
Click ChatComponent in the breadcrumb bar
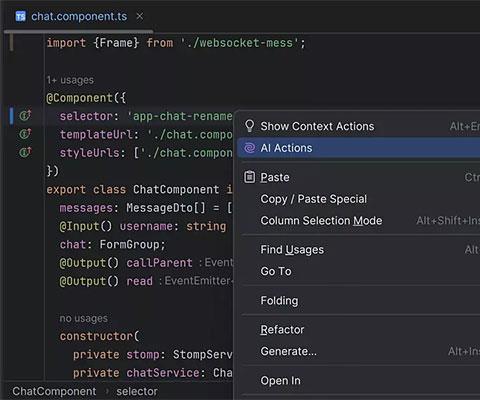tap(54, 391)
